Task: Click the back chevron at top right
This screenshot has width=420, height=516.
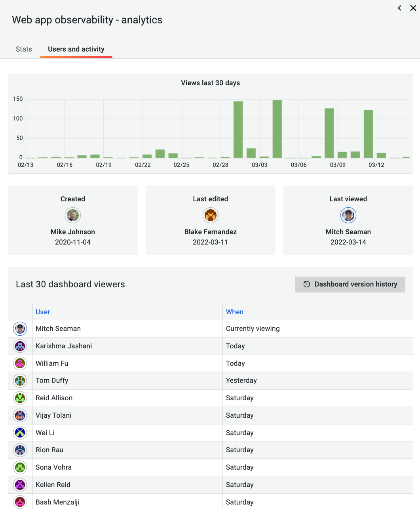Action: point(399,8)
